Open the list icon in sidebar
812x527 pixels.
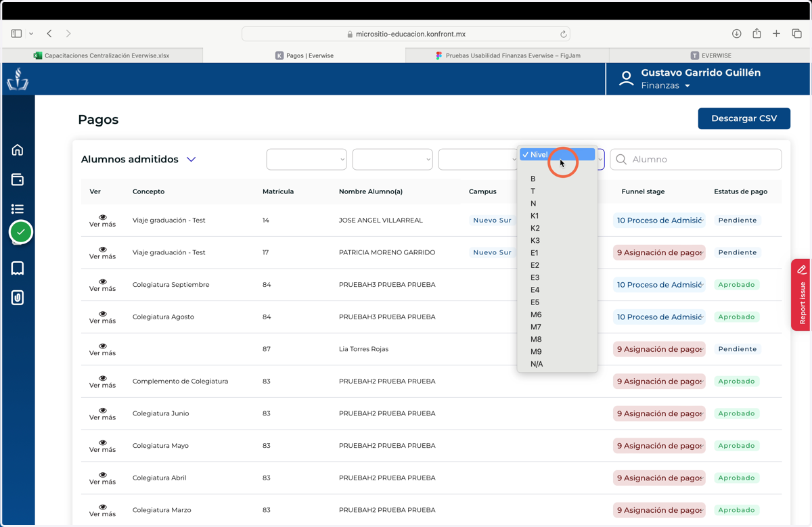[18, 209]
